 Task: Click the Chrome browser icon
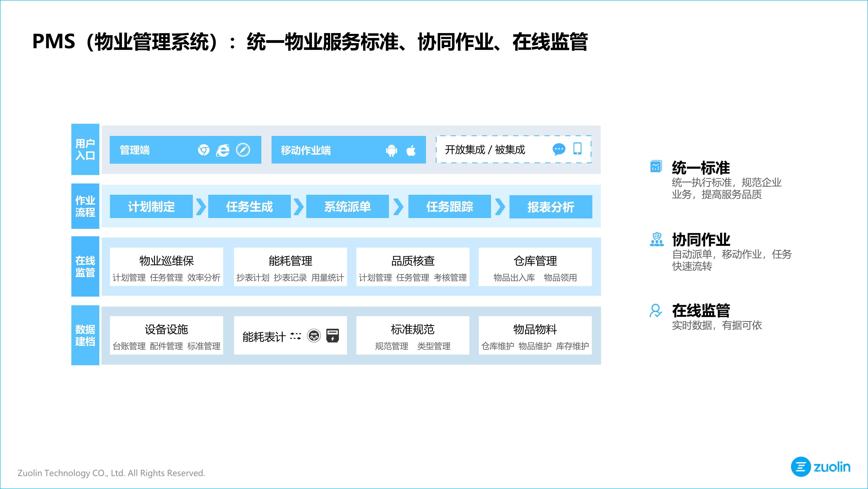pos(203,150)
